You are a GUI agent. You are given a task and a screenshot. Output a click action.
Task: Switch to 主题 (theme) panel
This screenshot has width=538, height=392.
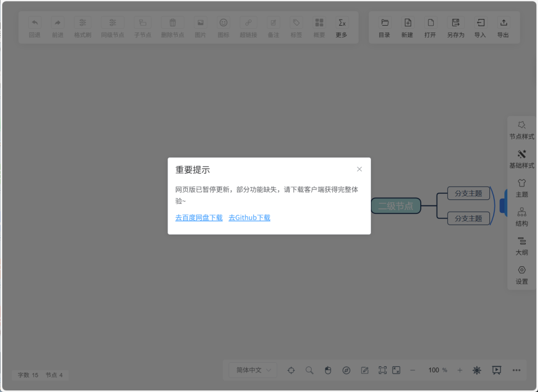click(521, 189)
